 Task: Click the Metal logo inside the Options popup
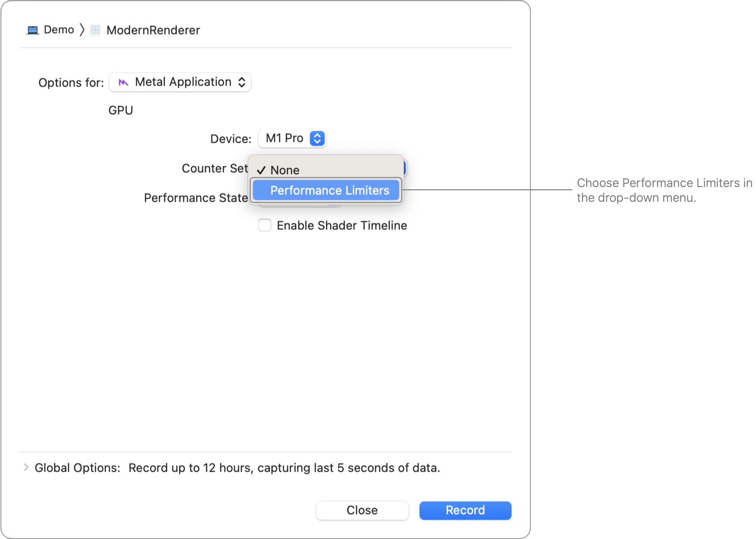pyautogui.click(x=123, y=82)
